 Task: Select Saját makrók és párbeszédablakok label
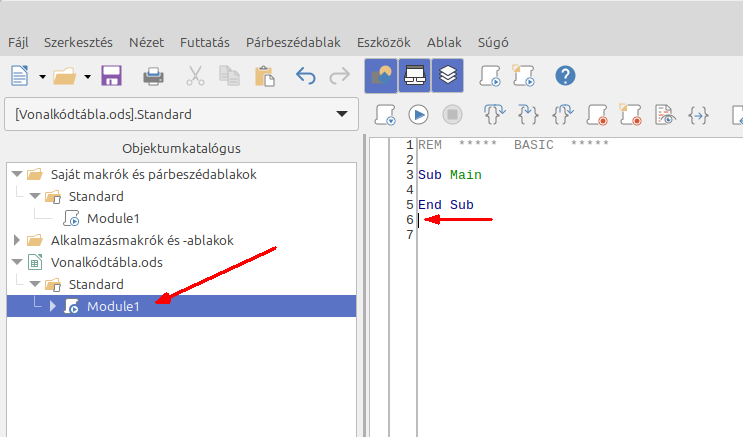point(154,174)
